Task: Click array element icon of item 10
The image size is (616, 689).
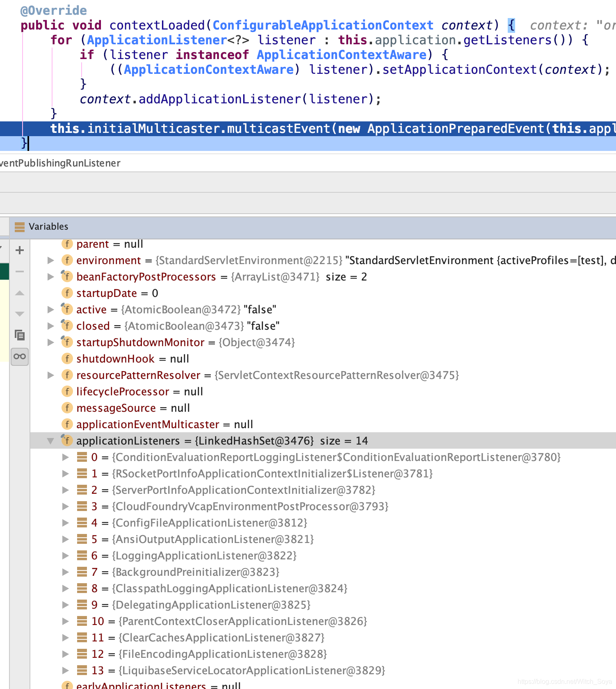Action: click(x=82, y=621)
